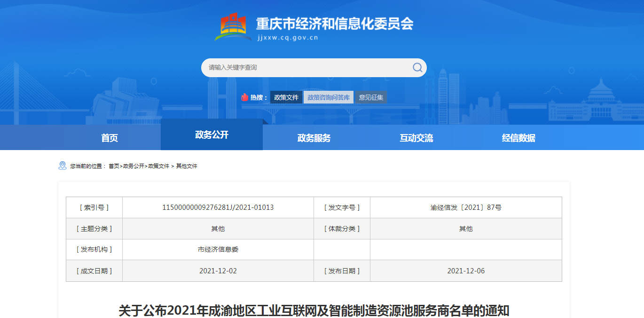Click the 意见征集 hot search tag
This screenshot has width=644, height=318.
pyautogui.click(x=371, y=97)
